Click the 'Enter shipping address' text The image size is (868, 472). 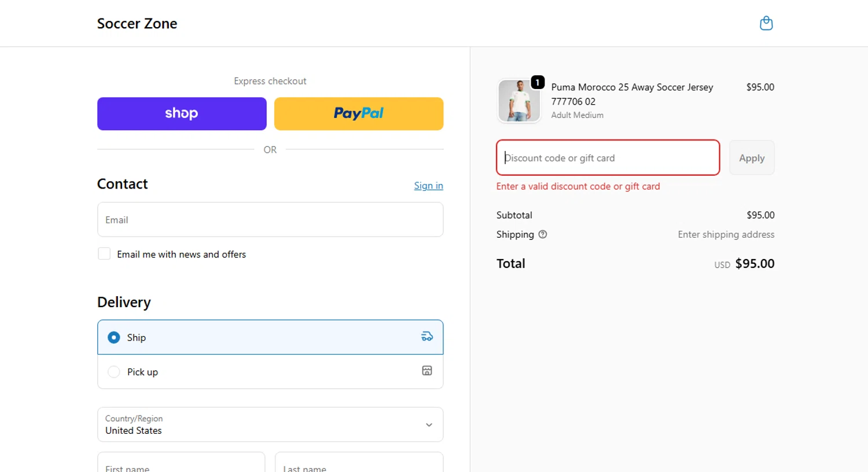[x=726, y=234]
